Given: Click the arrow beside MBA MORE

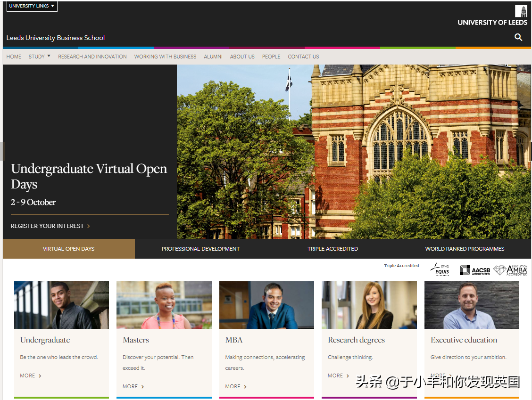Looking at the screenshot, I should (245, 387).
